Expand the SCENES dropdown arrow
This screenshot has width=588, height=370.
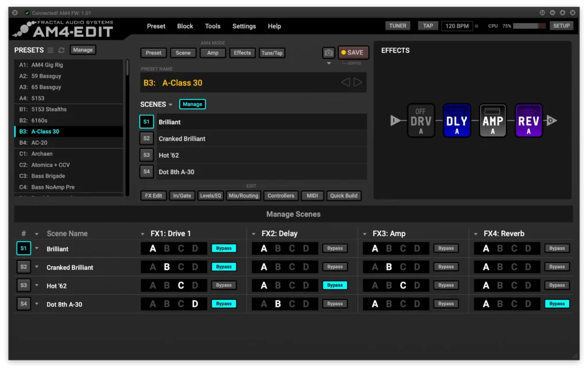(171, 105)
